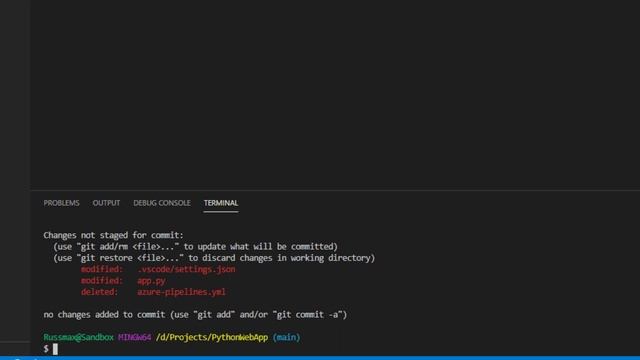The width and height of the screenshot is (640, 360).
Task: Click 'MINGW64' in the terminal prompt
Action: [135, 338]
